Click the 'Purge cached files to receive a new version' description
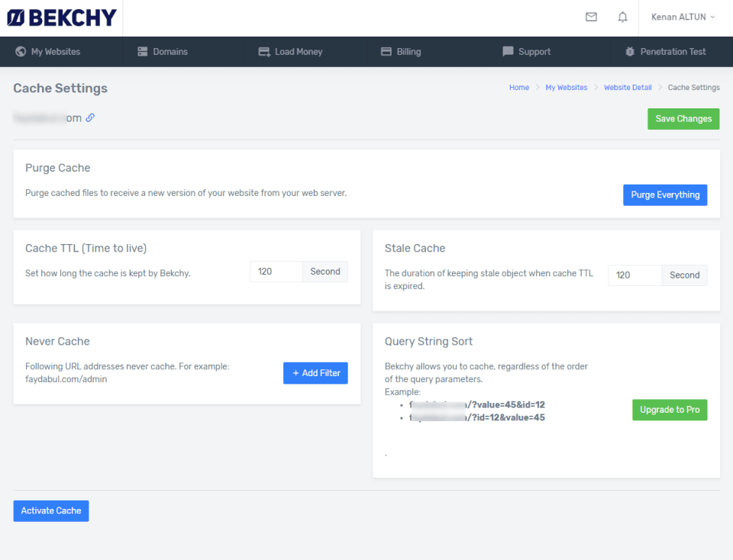The image size is (733, 560). click(x=186, y=193)
